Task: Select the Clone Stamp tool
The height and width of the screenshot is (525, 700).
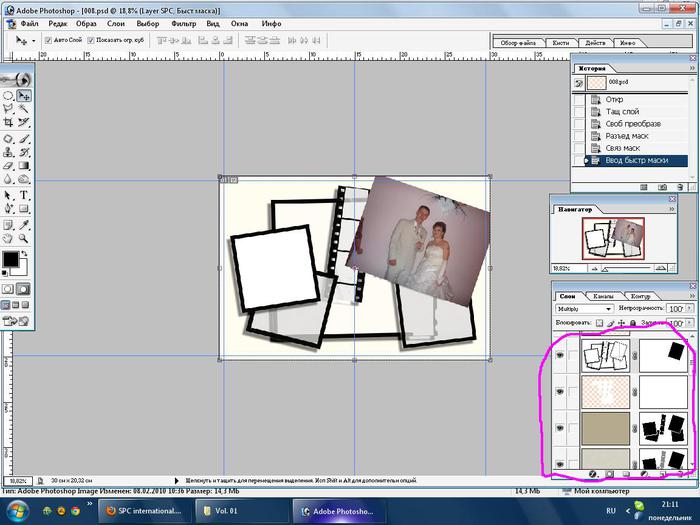Action: [8, 152]
